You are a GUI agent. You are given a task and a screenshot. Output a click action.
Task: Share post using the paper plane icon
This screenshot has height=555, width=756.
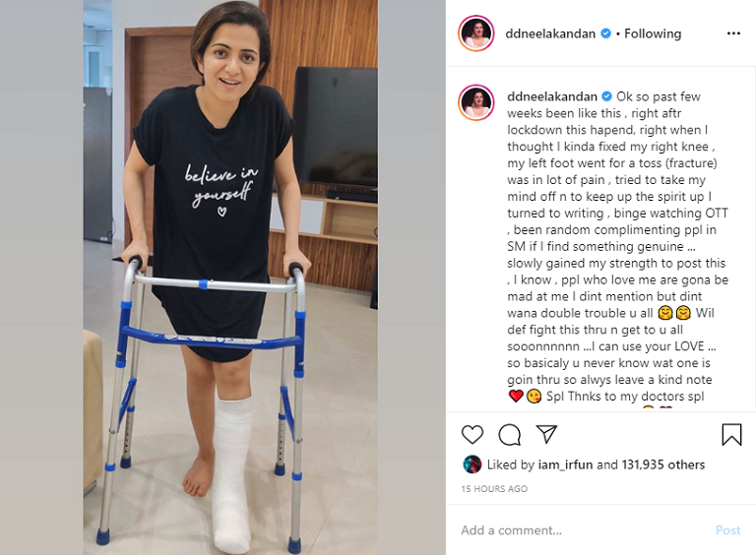[546, 434]
